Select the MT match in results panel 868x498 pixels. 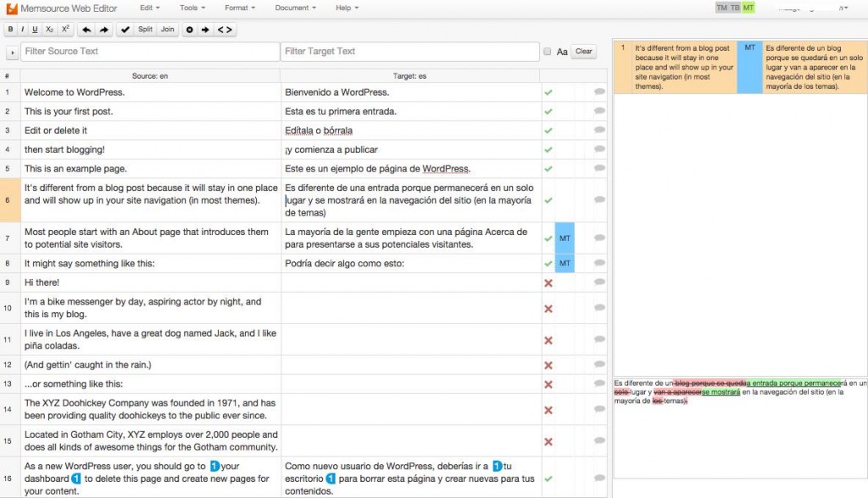[740, 67]
